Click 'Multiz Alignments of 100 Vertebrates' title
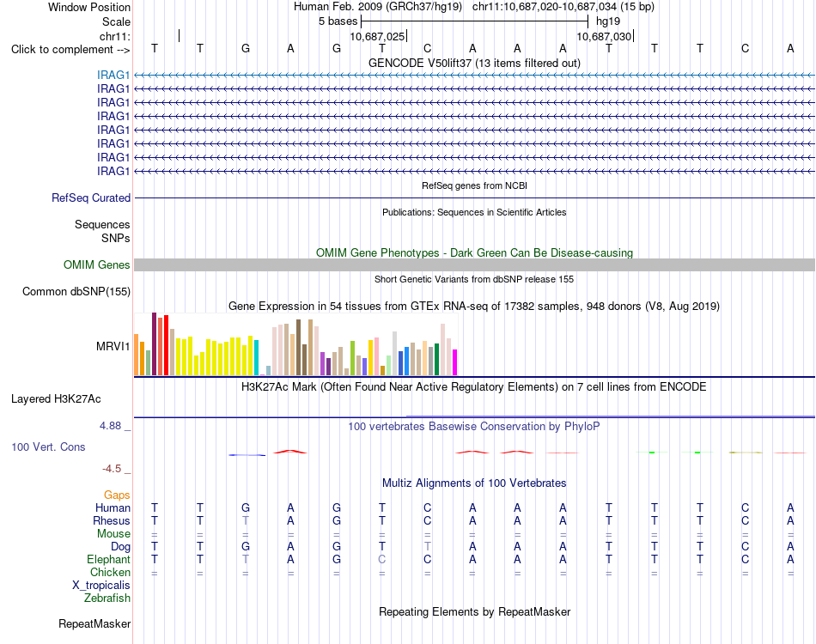The image size is (816, 644). 474,483
